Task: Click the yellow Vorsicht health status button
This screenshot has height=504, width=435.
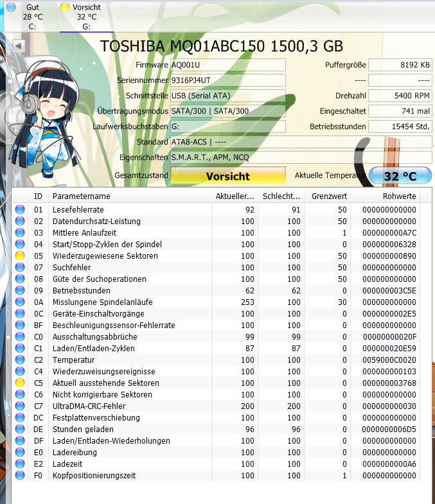Action: click(228, 176)
